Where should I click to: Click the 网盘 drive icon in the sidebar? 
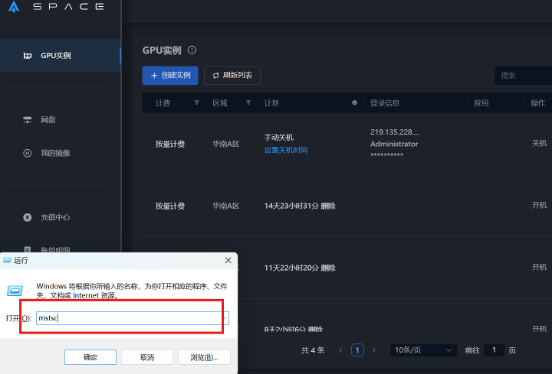tap(27, 120)
